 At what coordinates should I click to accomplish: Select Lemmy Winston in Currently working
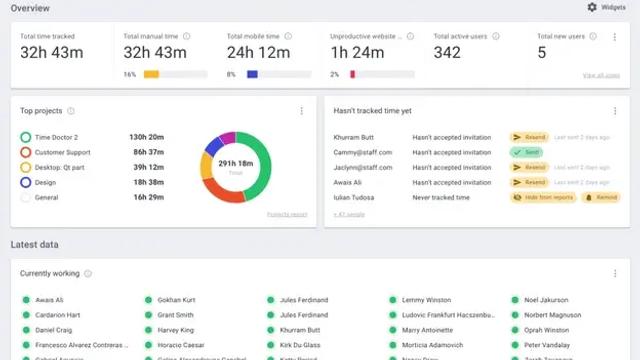click(427, 300)
